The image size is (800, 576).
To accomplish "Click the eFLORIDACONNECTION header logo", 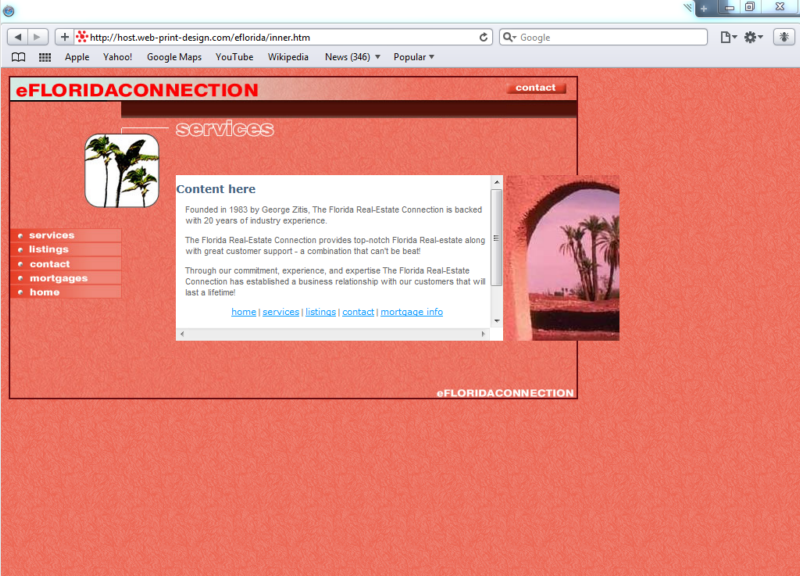I will click(x=137, y=90).
